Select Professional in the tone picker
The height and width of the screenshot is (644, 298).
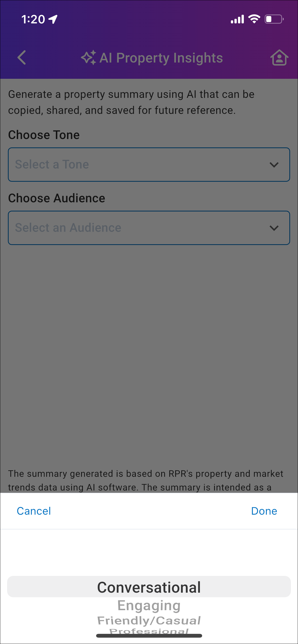[x=149, y=631]
